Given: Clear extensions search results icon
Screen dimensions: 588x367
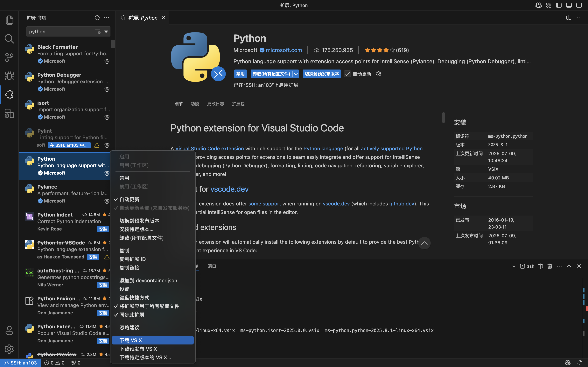Looking at the screenshot, I should 98,32.
